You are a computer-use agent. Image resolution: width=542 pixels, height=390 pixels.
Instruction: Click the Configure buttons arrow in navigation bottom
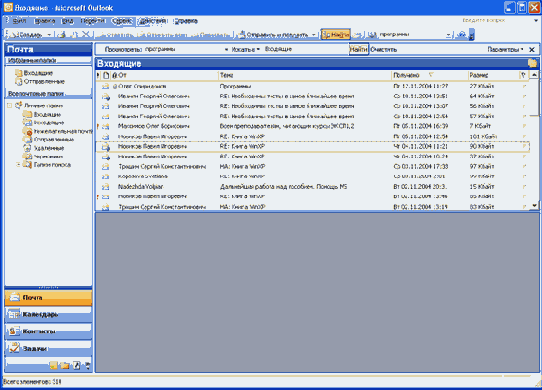pos(88,365)
